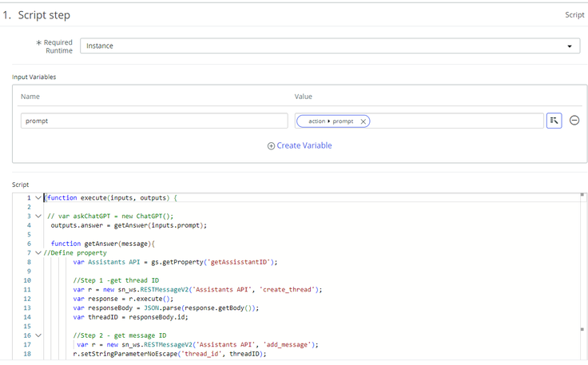588x365 pixels.
Task: Click line number 18 in the gutter
Action: click(x=27, y=354)
